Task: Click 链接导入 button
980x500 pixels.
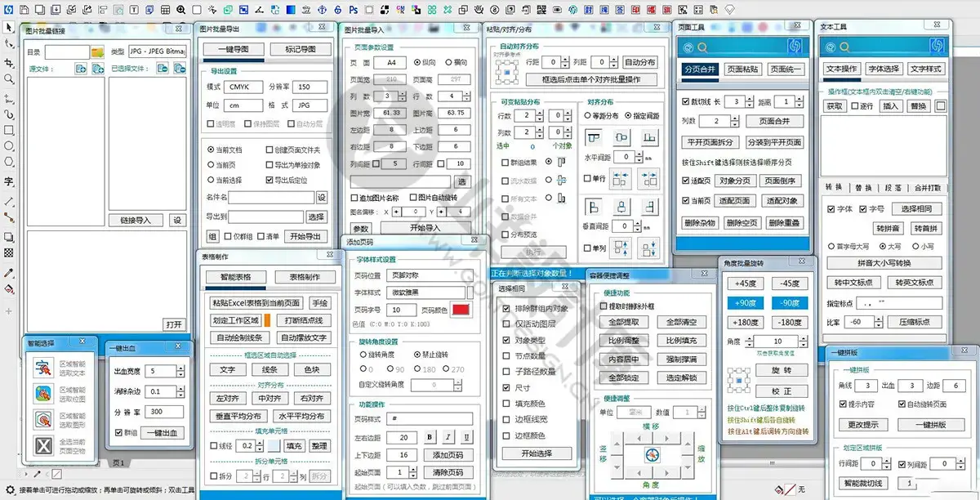Action: point(136,221)
